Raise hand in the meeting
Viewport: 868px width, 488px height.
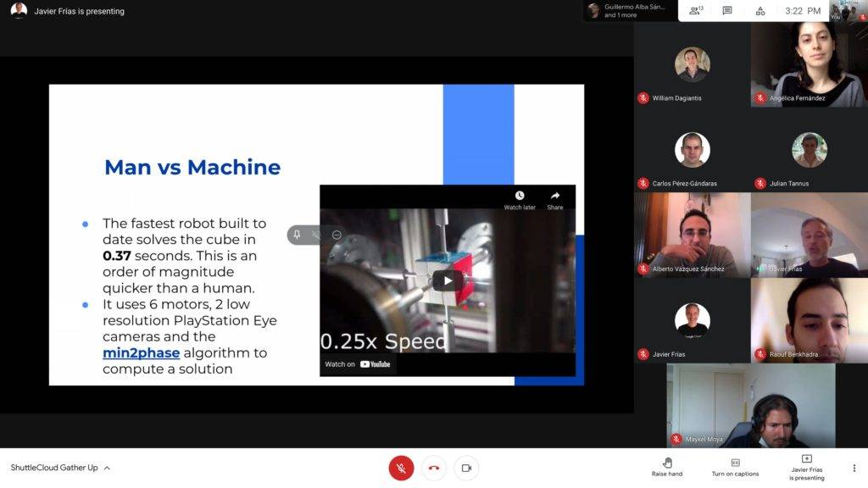pyautogui.click(x=667, y=467)
